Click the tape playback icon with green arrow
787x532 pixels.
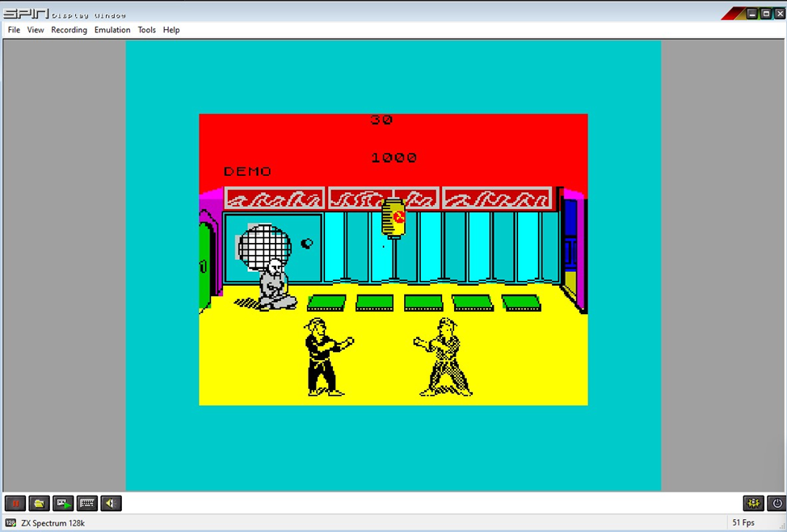[x=63, y=504]
